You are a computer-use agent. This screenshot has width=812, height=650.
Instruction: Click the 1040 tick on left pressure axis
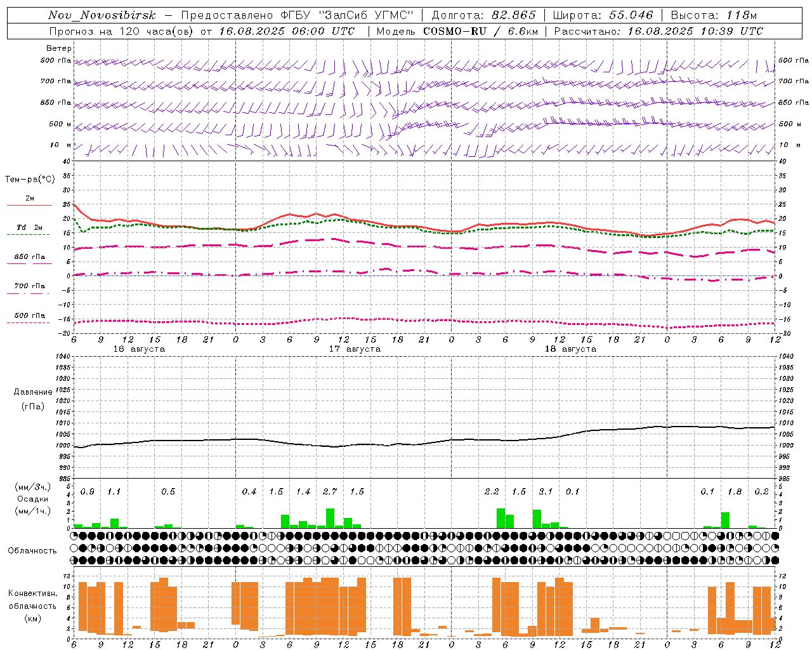click(63, 357)
